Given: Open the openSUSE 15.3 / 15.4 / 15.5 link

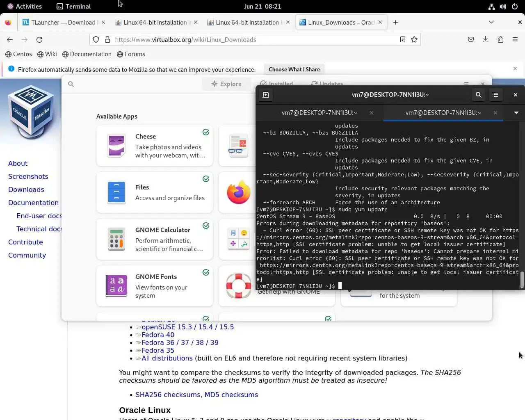Looking at the screenshot, I should 187,327.
